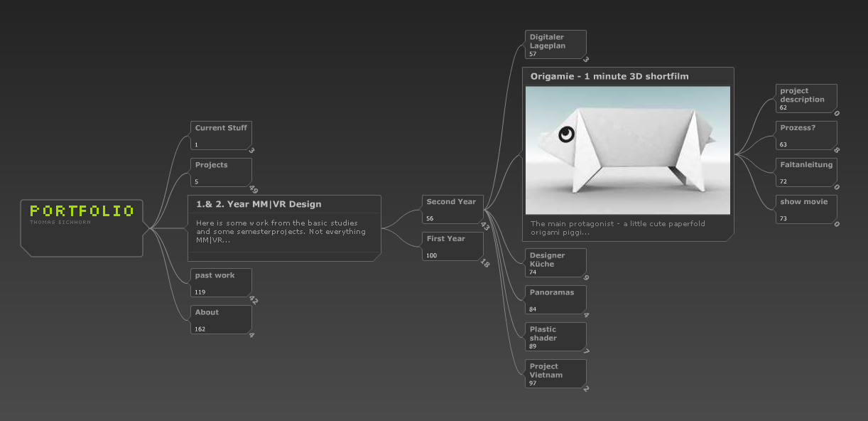Screen dimensions: 868x421
Task: Click the show movie node
Action: coord(806,210)
